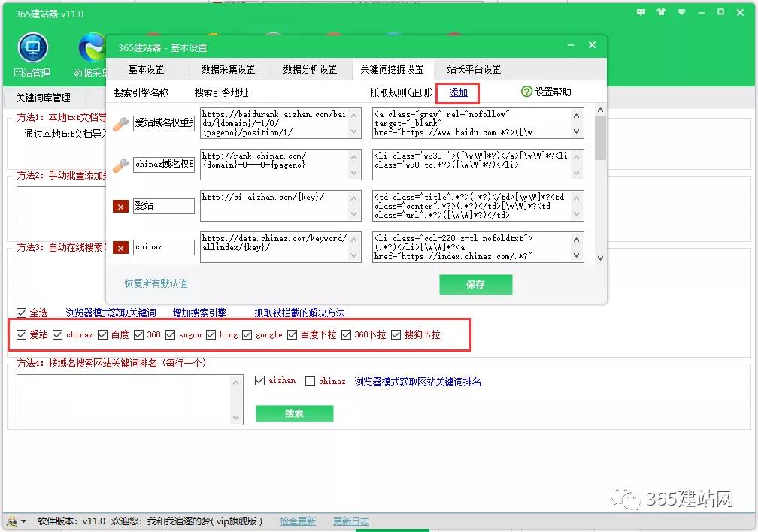Switch to 数据分析设置 tab
The image size is (758, 532).
pos(310,69)
